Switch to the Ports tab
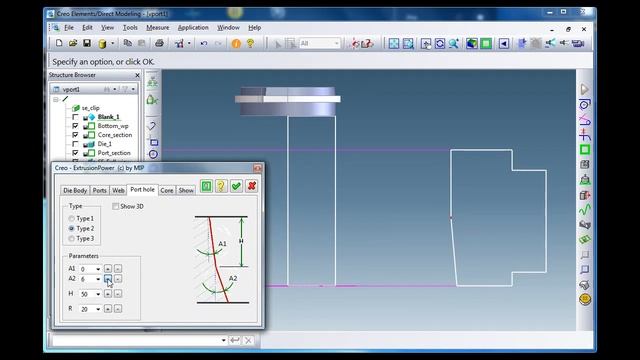The height and width of the screenshot is (360, 640). [99, 191]
